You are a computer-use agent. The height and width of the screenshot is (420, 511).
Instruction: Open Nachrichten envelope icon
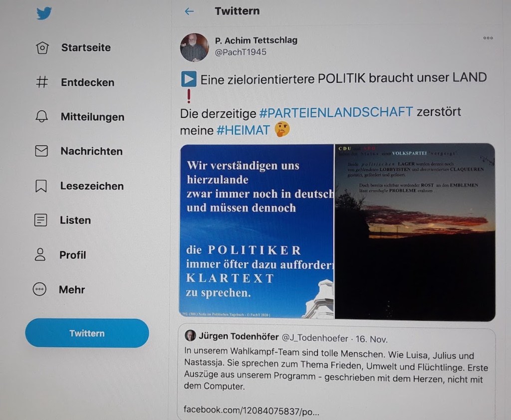[x=41, y=151]
